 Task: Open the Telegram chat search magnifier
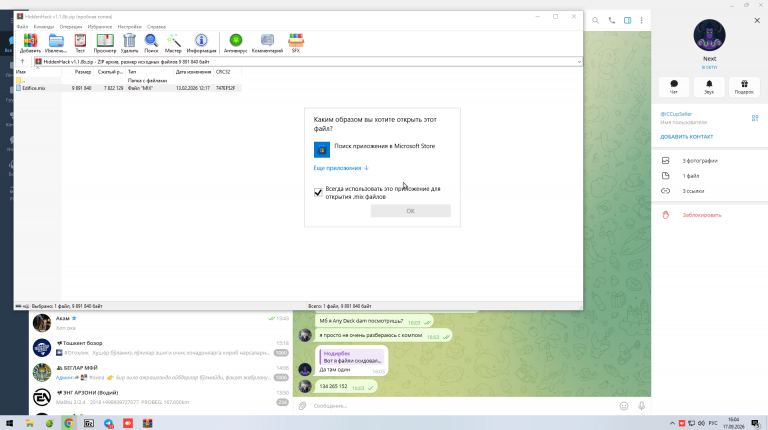click(x=596, y=21)
